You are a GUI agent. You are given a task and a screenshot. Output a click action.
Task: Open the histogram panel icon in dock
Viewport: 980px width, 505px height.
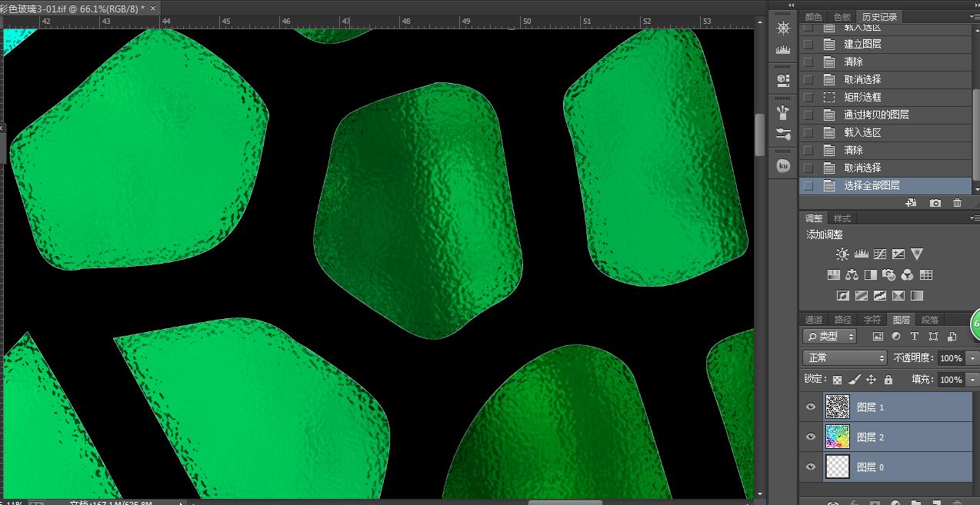point(783,50)
